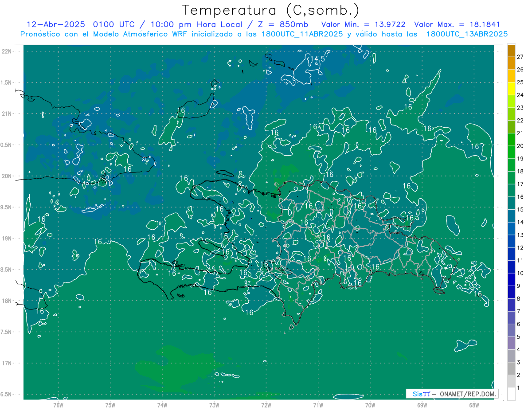
Task: Click the 70W longitude axis label
Action: tap(370, 405)
